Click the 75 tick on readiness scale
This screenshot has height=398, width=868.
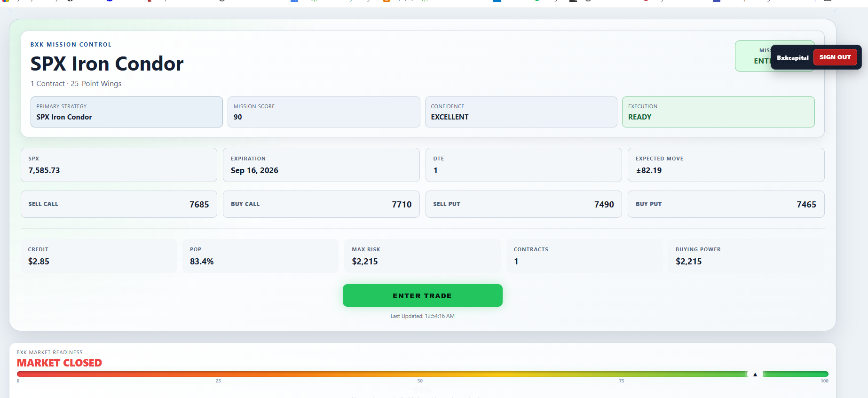(622, 381)
